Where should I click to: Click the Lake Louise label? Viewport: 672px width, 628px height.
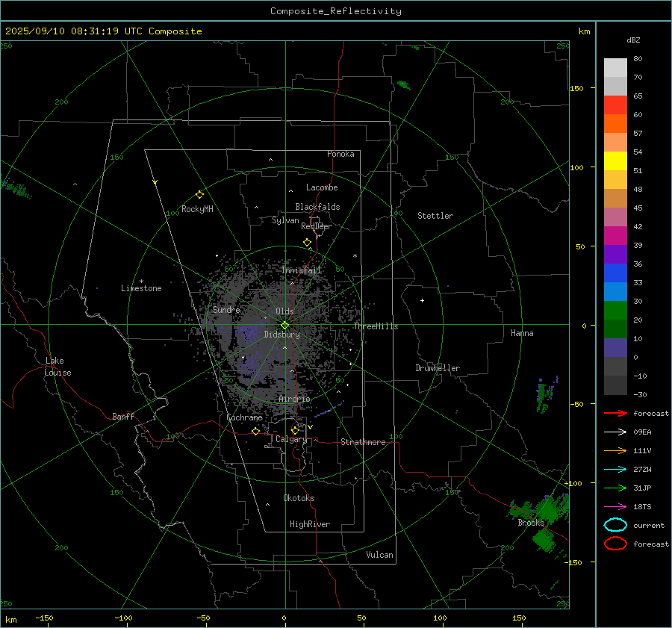coord(57,367)
